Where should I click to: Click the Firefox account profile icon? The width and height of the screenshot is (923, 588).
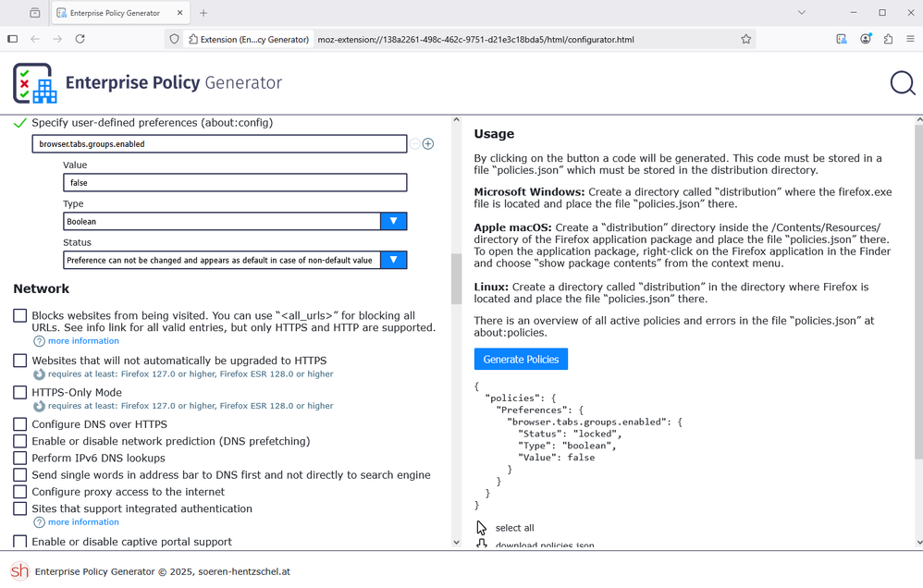865,40
